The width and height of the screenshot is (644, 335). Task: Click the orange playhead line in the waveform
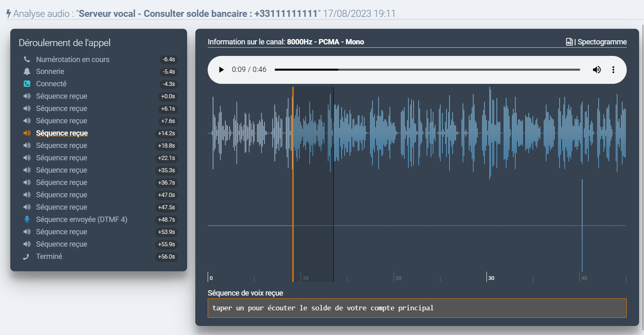(x=293, y=184)
